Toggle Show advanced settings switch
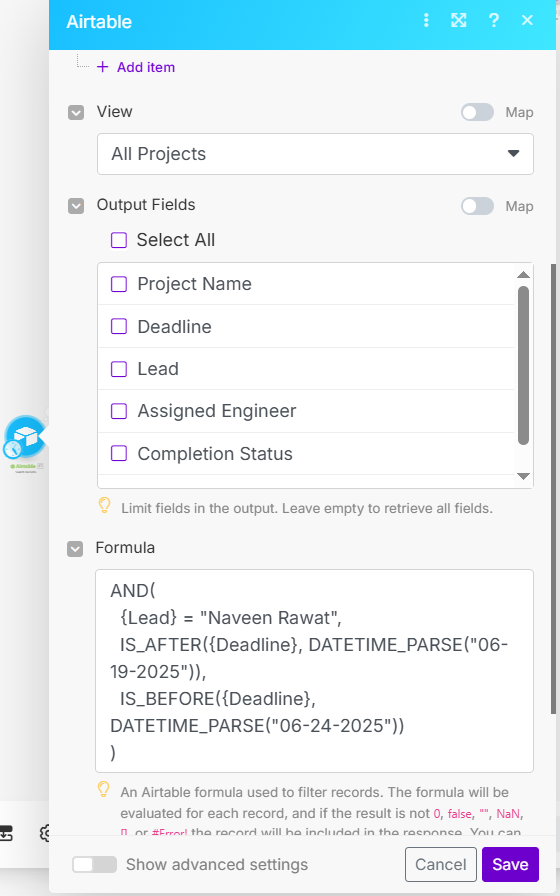This screenshot has height=896, width=560. coord(94,865)
